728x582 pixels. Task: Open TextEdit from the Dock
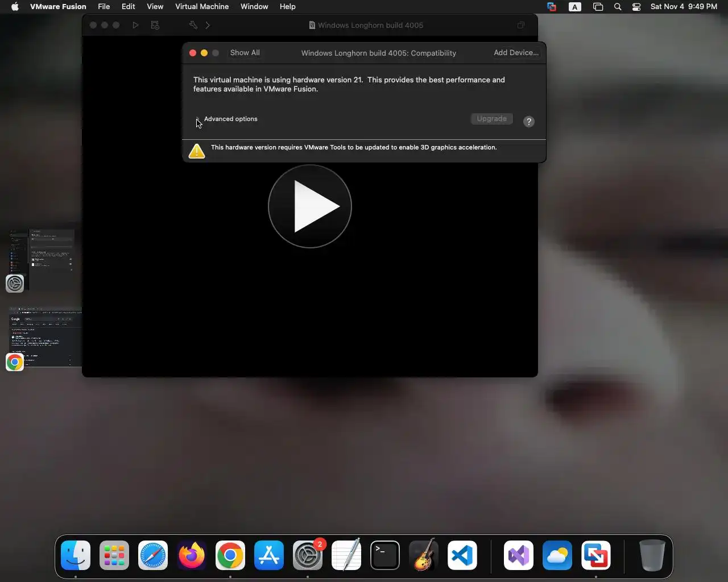pos(346,555)
